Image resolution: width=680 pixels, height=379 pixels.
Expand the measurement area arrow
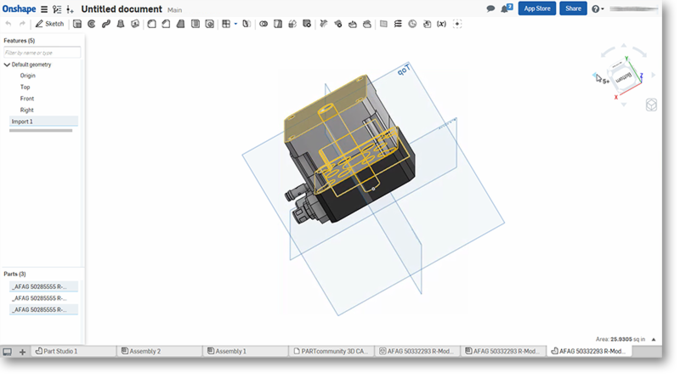[653, 340]
